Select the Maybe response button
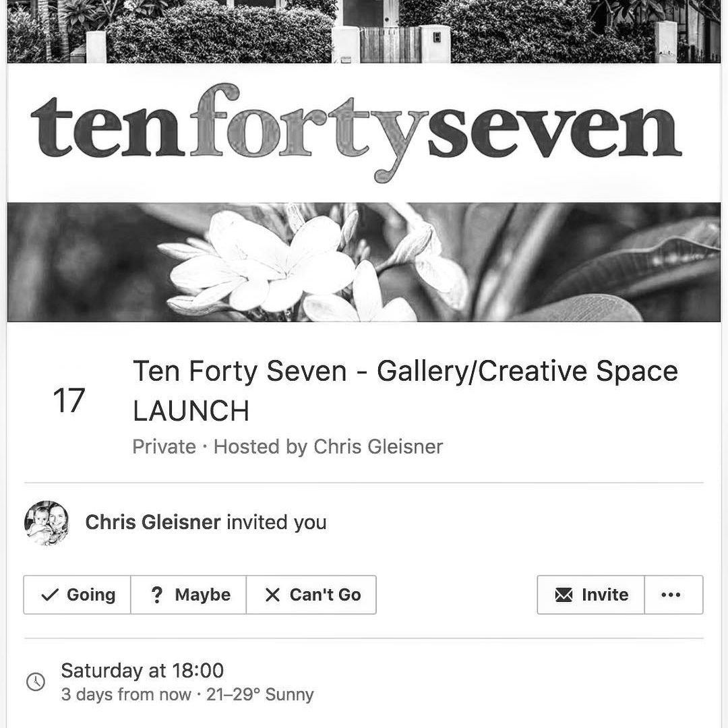The width and height of the screenshot is (728, 728). click(189, 595)
